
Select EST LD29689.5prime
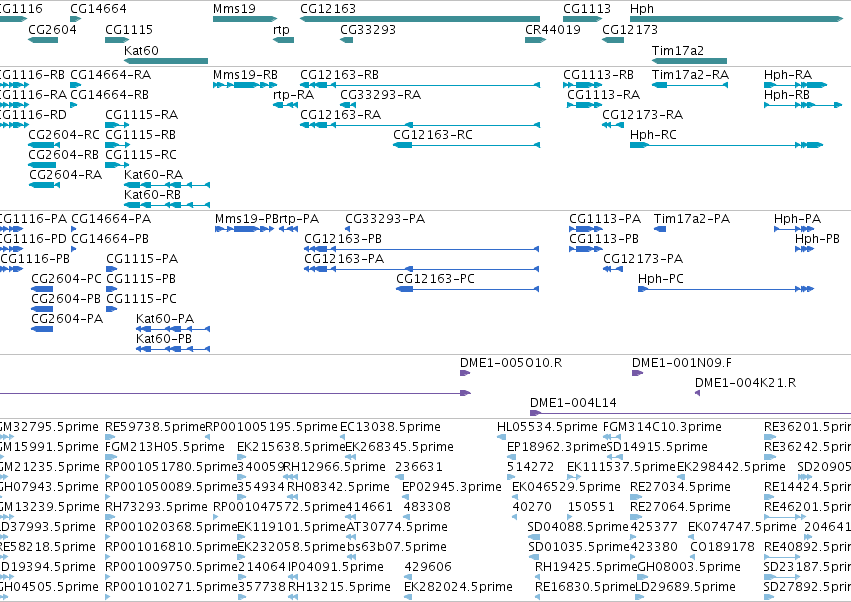685,587
